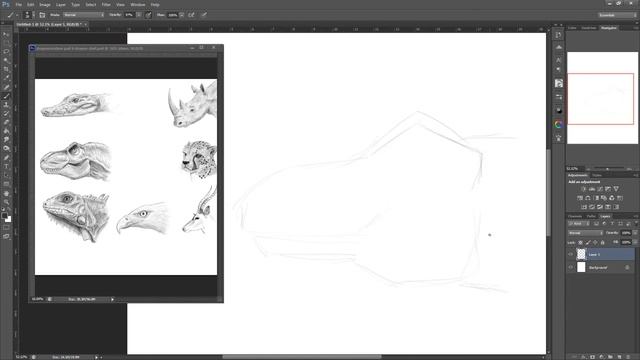Toggle lock all for layer

click(602, 242)
